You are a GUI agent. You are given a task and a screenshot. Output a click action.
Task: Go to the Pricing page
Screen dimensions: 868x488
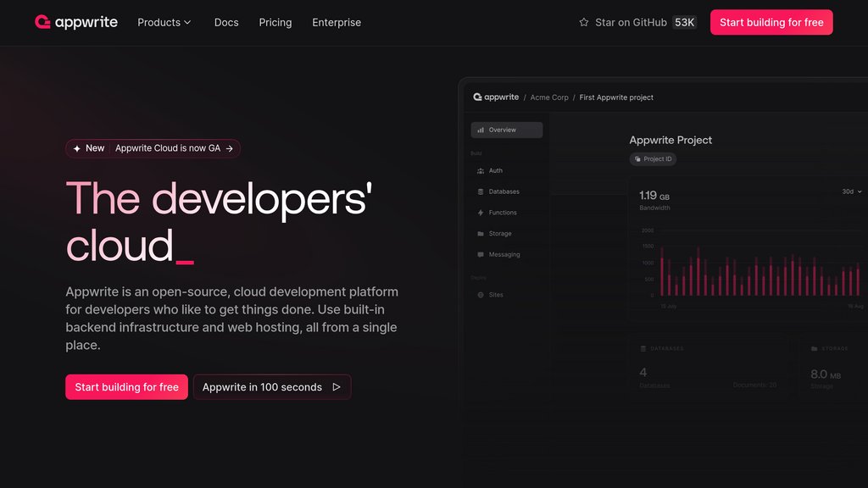coord(275,23)
